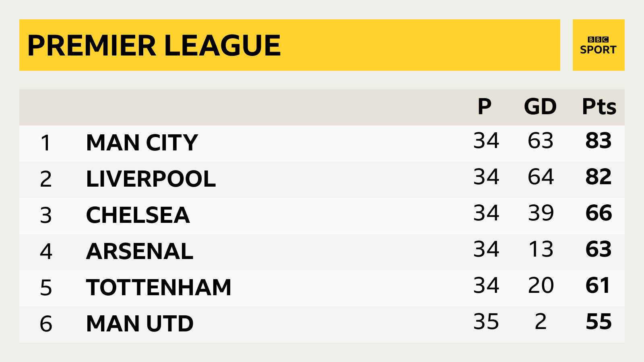Click Tottenham's goal difference of 20

541,286
